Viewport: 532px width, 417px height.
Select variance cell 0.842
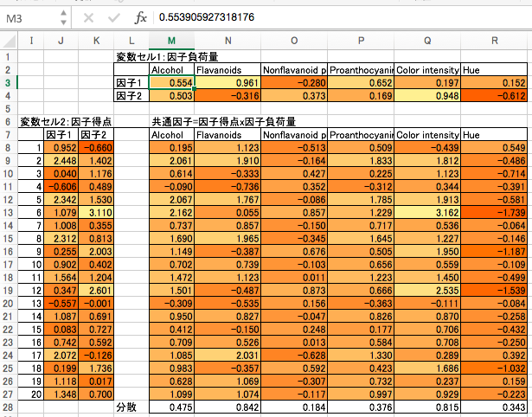[228, 407]
